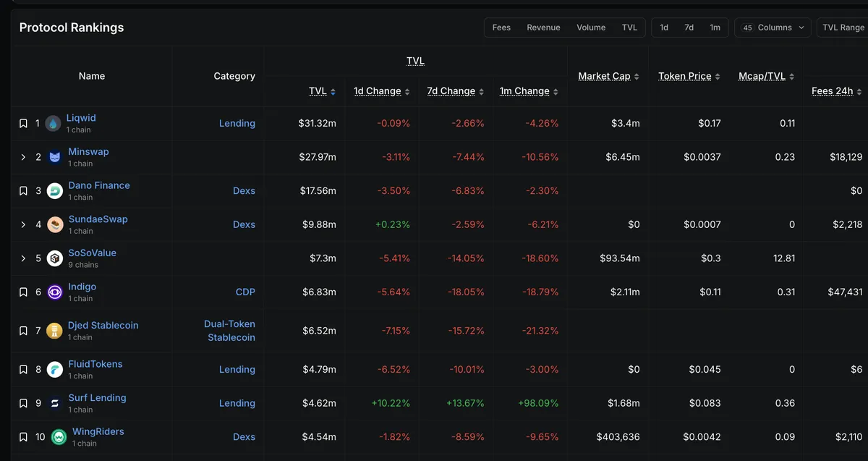
Task: Switch to the Revenue view tab
Action: [543, 28]
